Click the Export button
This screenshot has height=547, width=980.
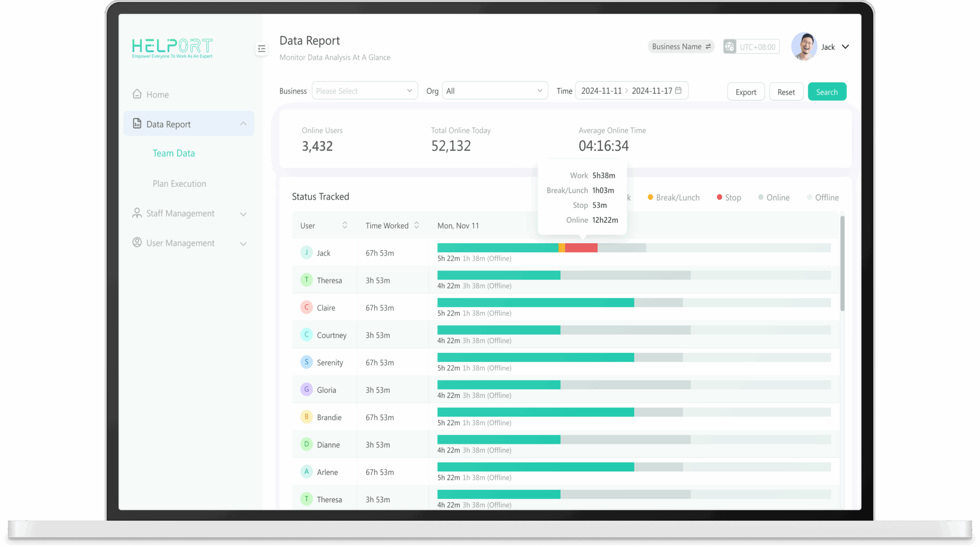[746, 92]
